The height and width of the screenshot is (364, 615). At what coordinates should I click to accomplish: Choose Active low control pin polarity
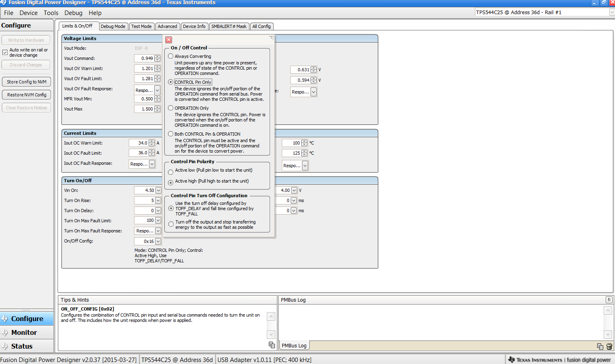coord(171,172)
